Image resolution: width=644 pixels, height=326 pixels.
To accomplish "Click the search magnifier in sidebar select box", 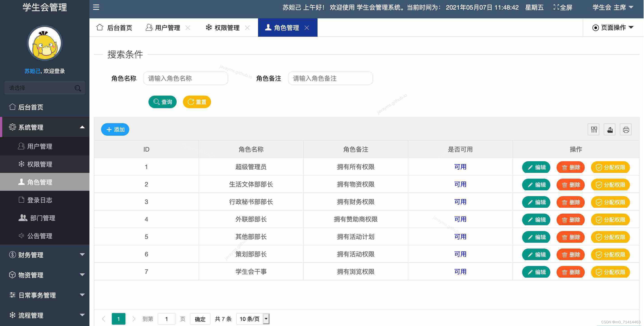I will tap(78, 88).
